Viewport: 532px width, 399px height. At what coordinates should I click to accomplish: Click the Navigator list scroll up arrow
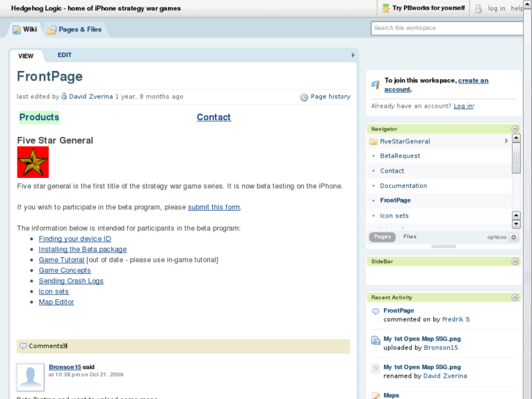[516, 138]
